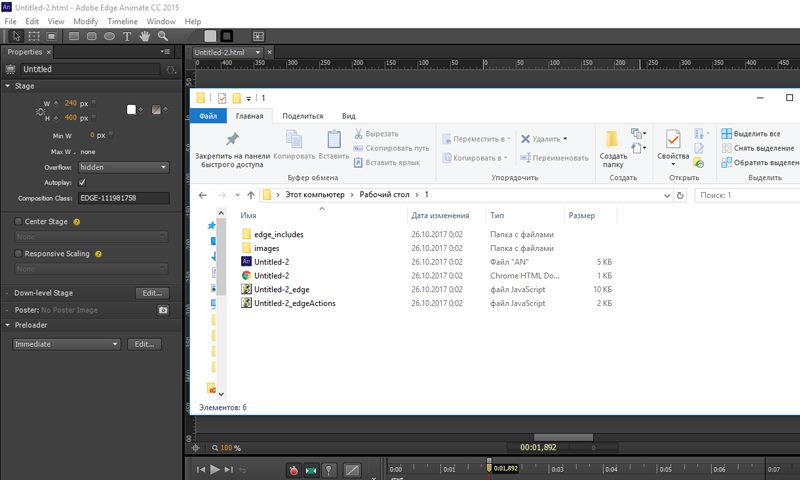The image size is (800, 480).
Task: Select the Transform tool
Action: [x=34, y=36]
